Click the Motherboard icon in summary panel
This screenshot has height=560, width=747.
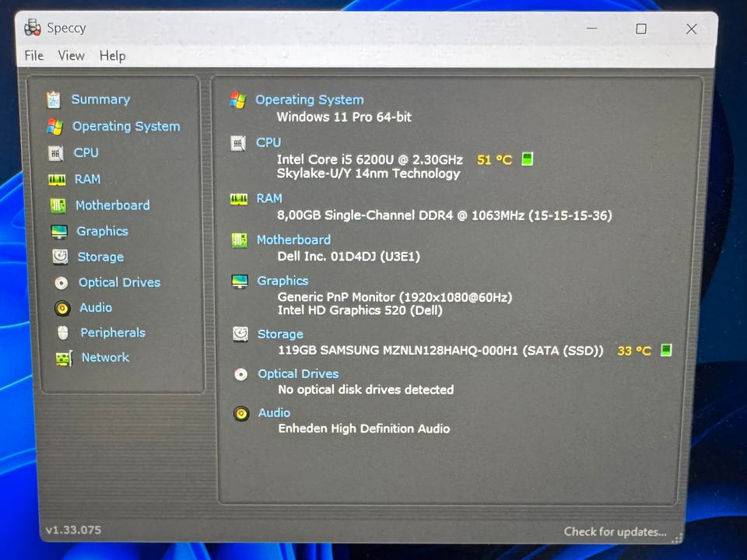point(239,240)
